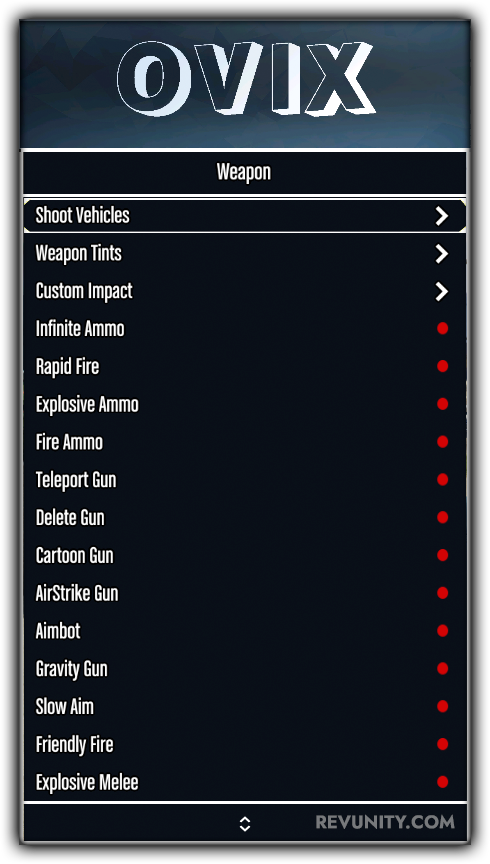
Task: Toggle Explosive Melee red indicator
Action: (442, 782)
